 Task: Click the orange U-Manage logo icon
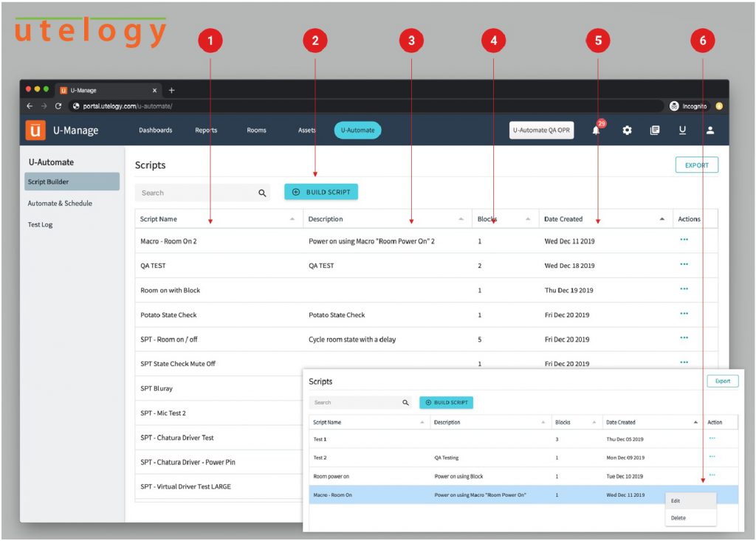[35, 130]
